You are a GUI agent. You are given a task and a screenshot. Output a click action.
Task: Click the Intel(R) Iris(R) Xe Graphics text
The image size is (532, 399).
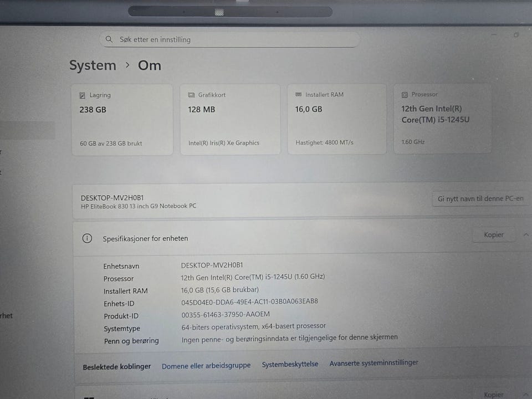pos(223,143)
